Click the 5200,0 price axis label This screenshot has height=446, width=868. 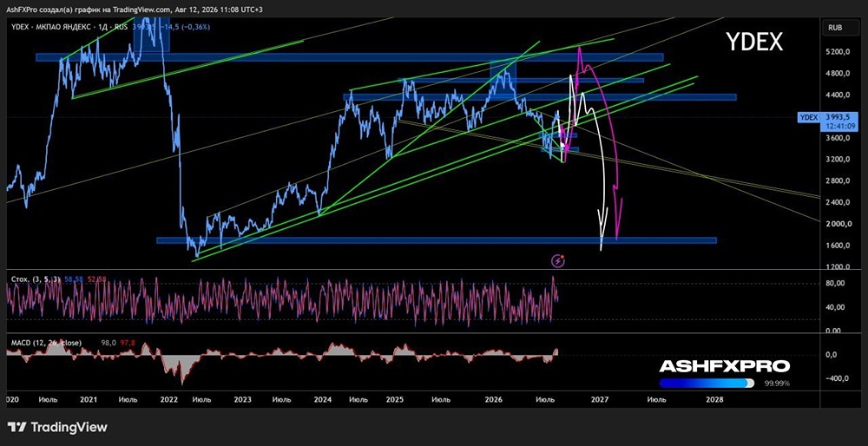839,52
